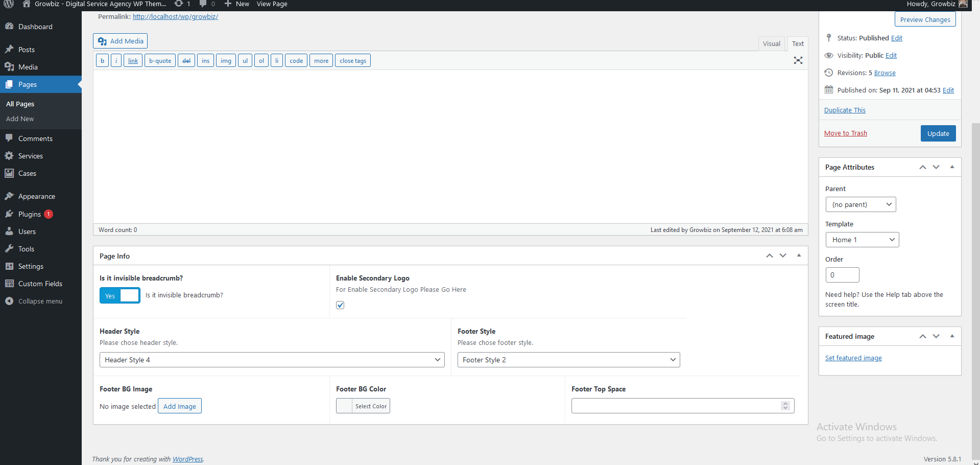Image resolution: width=980 pixels, height=465 pixels.
Task: Toggle the invisible breadcrumb Yes switch
Action: pyautogui.click(x=119, y=295)
